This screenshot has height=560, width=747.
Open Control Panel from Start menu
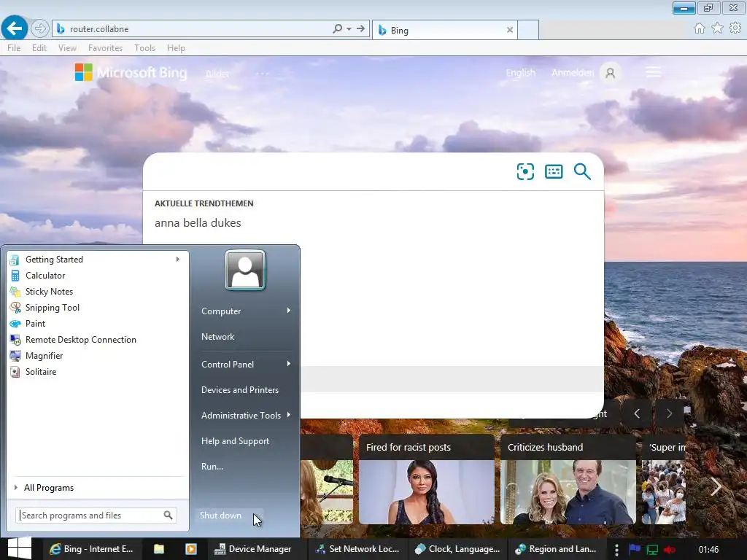pos(228,365)
